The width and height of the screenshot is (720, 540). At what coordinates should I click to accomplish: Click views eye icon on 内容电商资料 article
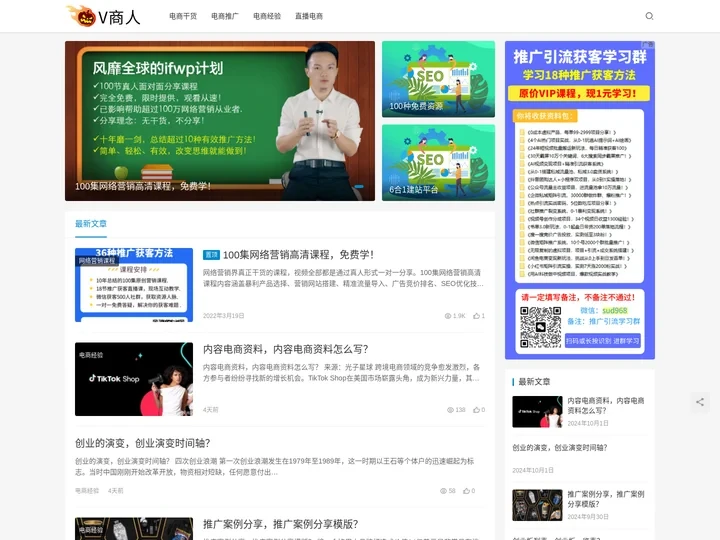(450, 410)
